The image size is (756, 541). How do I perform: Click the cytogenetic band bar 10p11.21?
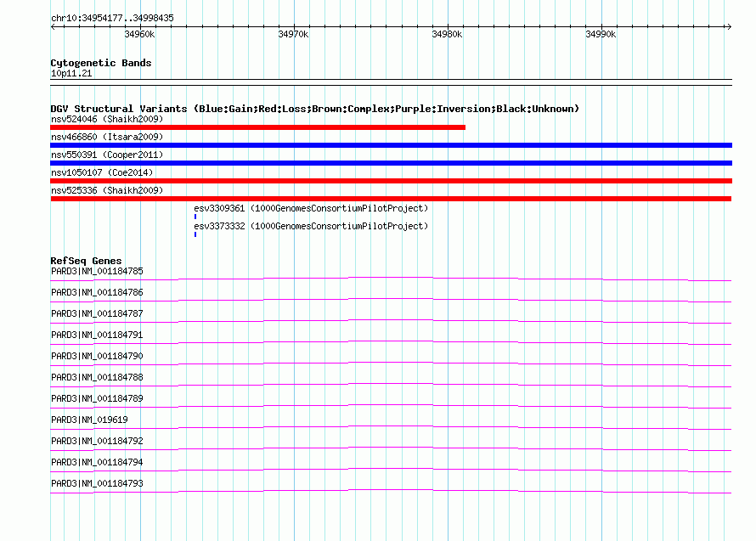[x=391, y=82]
